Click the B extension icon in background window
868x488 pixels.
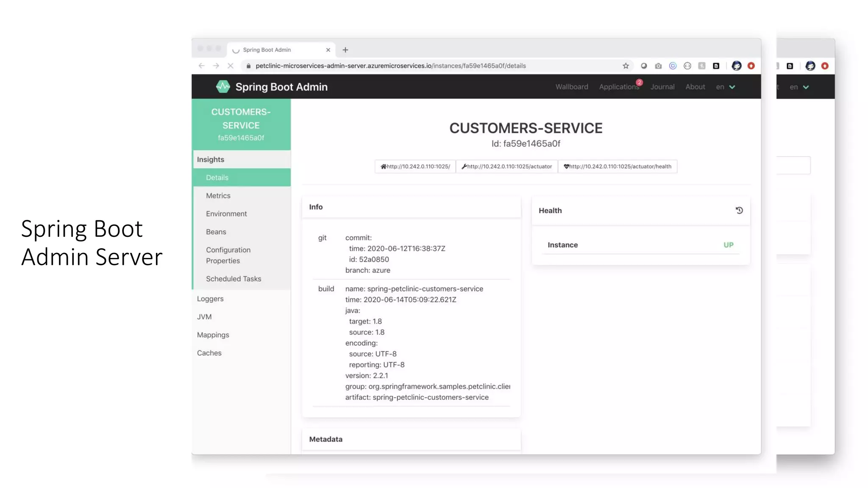(790, 66)
